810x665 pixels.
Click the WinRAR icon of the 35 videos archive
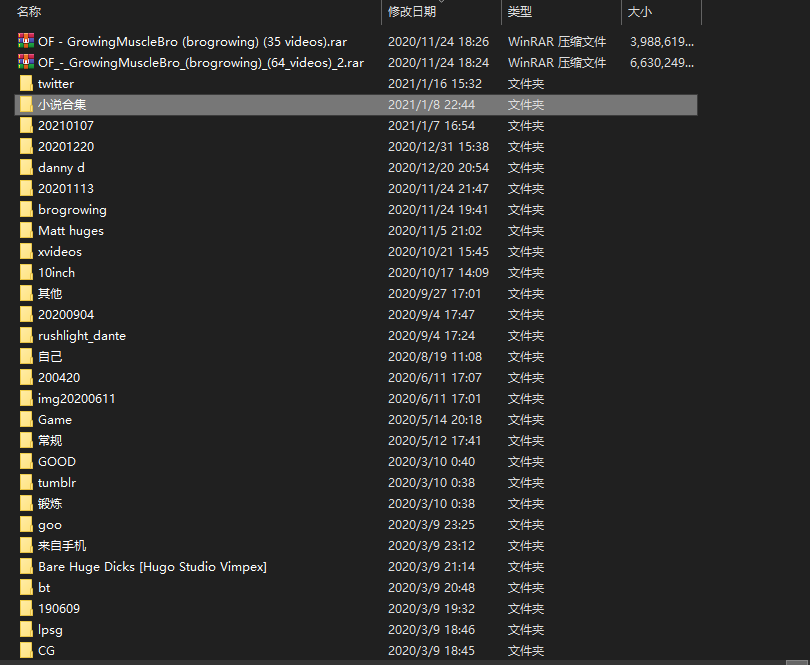click(26, 41)
